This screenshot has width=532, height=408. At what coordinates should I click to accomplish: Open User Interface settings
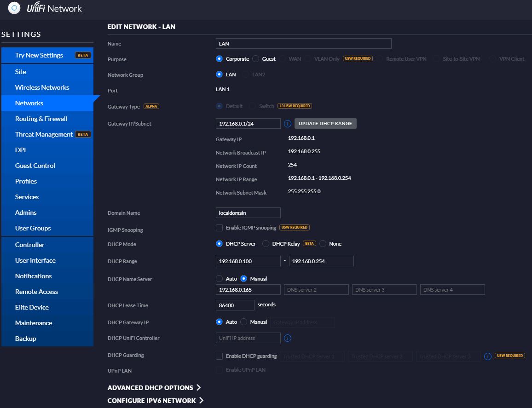point(47,260)
